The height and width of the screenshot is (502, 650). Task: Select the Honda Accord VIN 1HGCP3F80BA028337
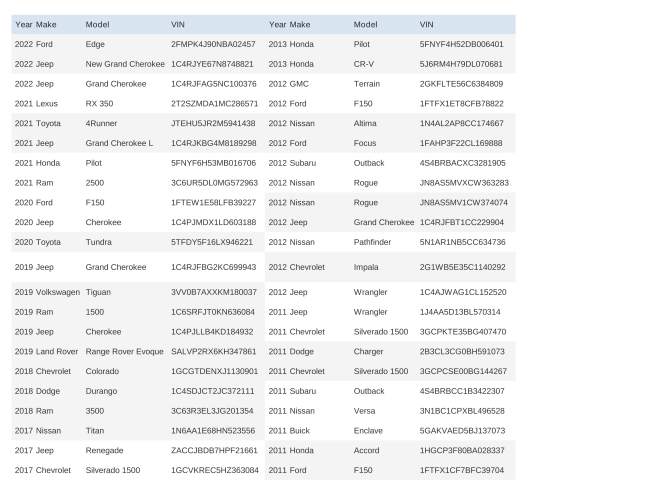point(462,450)
